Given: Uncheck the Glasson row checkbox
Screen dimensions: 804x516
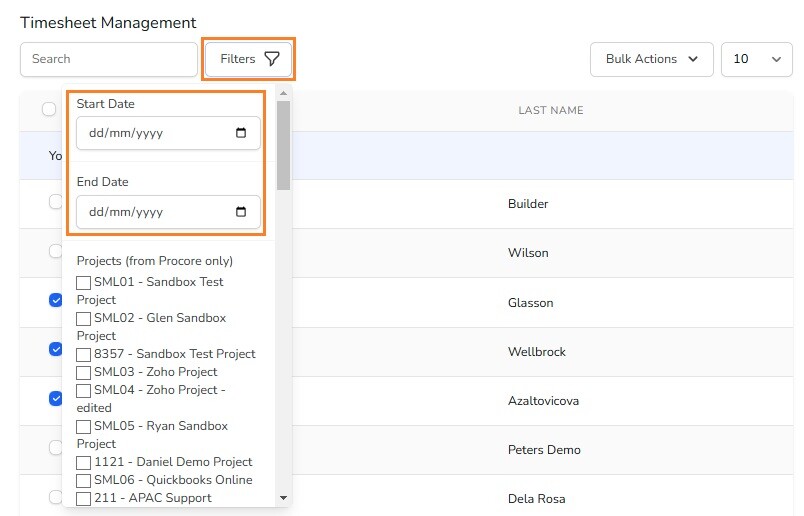Looking at the screenshot, I should pyautogui.click(x=55, y=300).
